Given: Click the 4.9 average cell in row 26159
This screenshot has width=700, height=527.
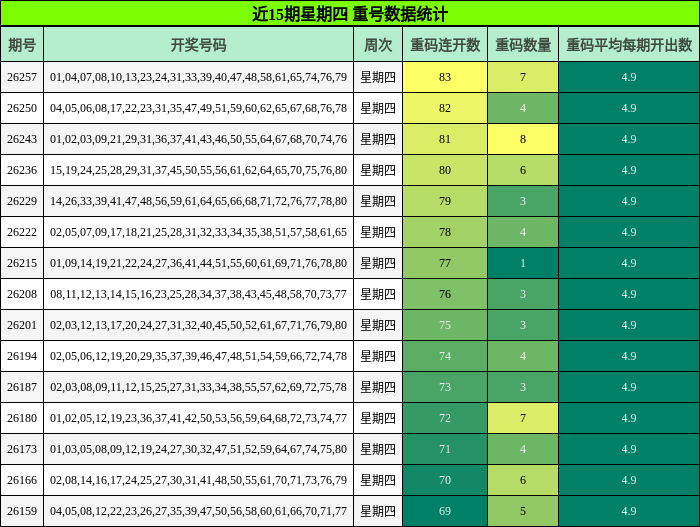Looking at the screenshot, I should click(x=629, y=511).
